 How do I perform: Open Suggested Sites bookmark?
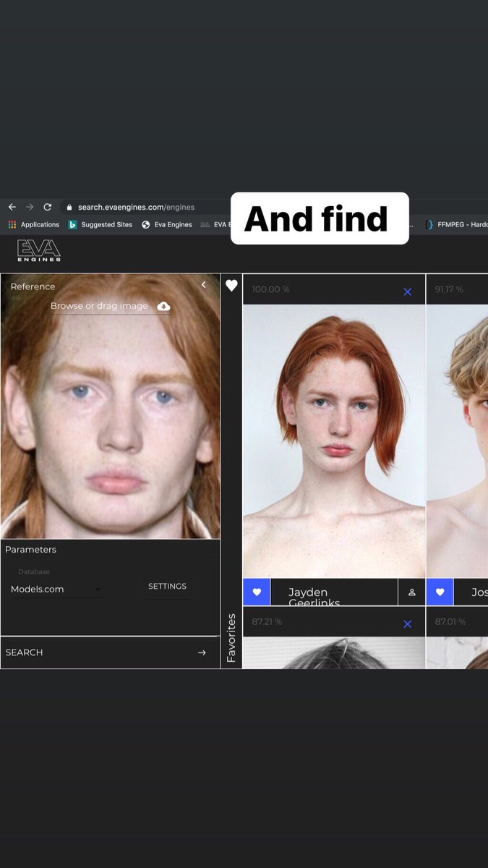click(100, 224)
